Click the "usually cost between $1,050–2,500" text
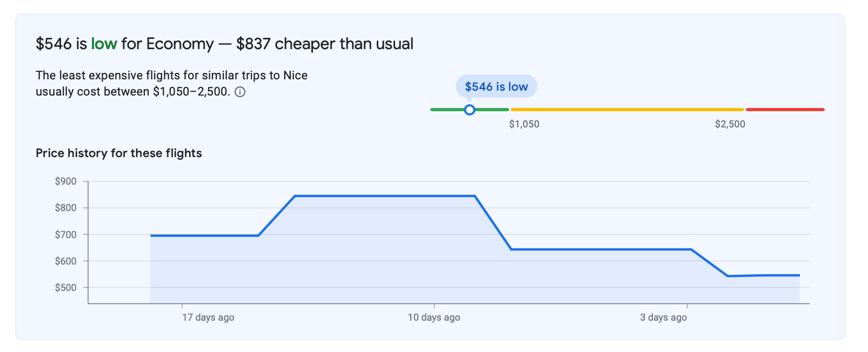 [132, 92]
